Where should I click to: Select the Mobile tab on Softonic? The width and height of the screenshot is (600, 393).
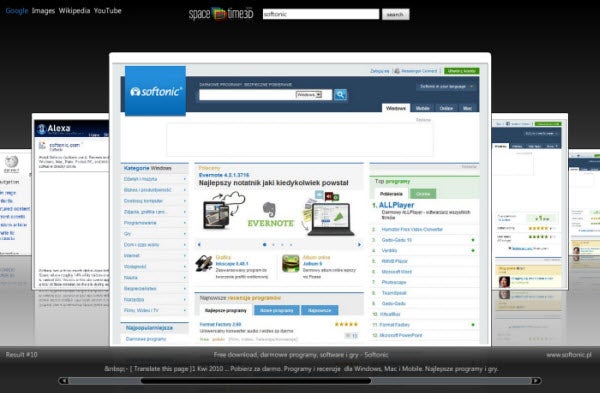tap(422, 108)
